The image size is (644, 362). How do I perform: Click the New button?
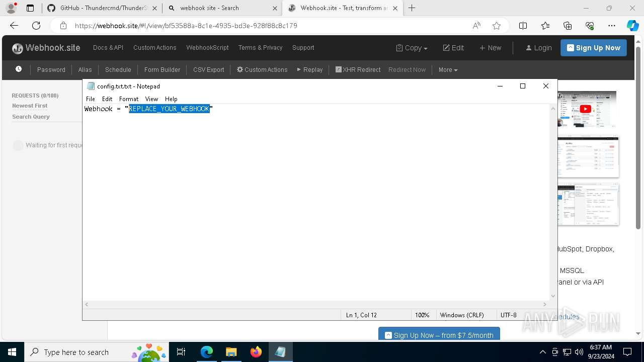tap(490, 48)
